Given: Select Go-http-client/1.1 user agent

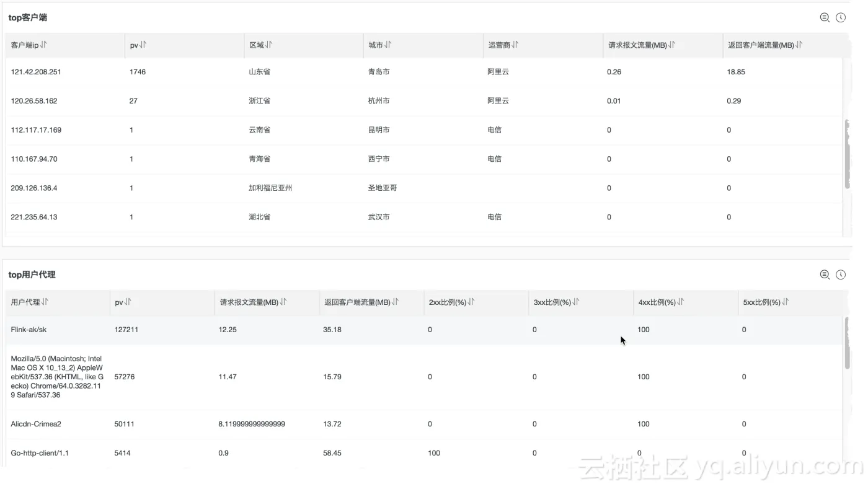Looking at the screenshot, I should 40,454.
